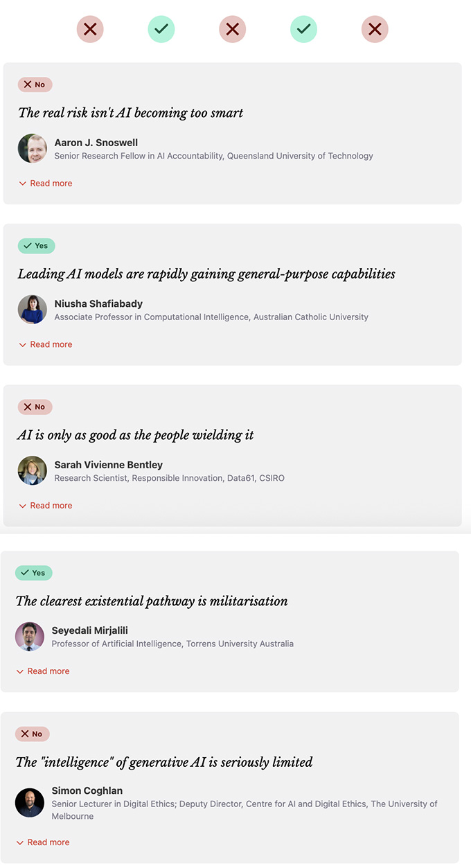Expand Read more under Seyedali Mirjalili
Viewport: 471px width, 868px height.
click(x=43, y=671)
